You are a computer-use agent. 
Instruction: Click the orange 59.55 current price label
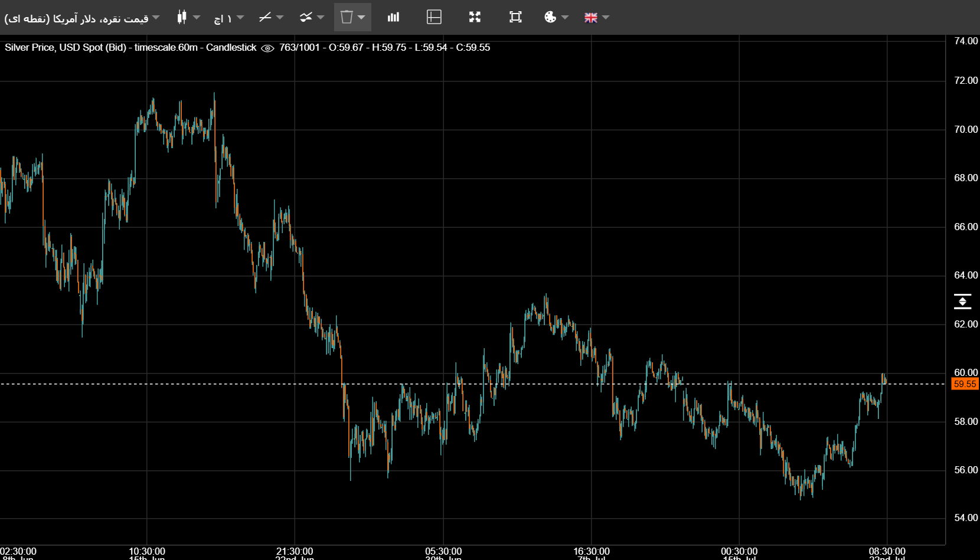coord(965,384)
